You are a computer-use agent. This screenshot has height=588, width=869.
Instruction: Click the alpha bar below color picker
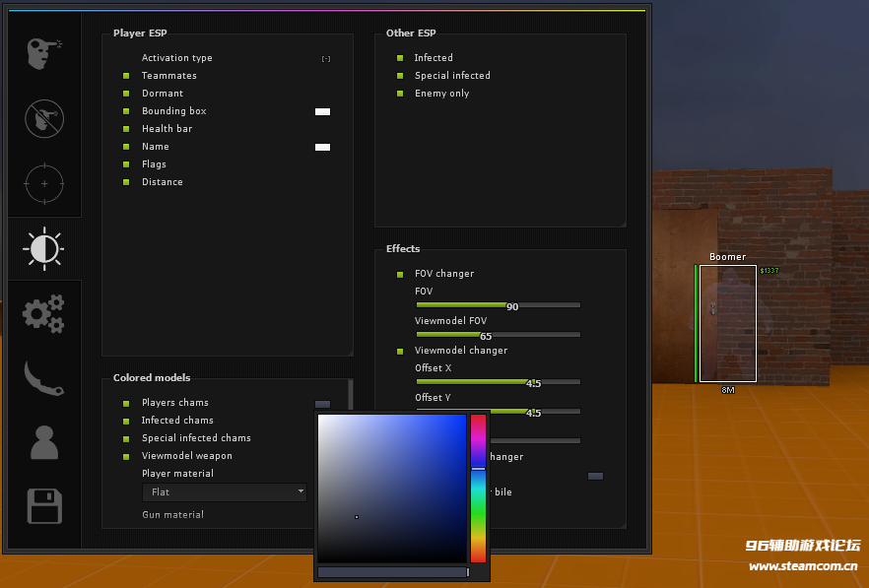tap(392, 572)
